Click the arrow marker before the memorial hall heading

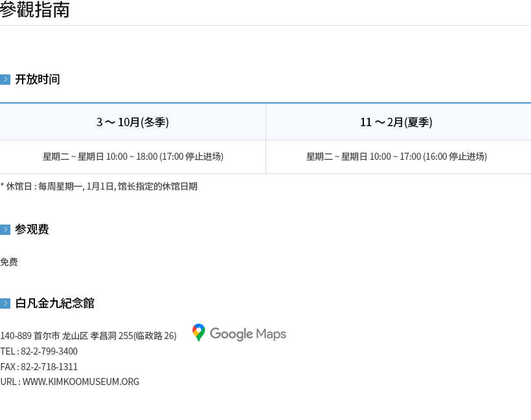5,303
